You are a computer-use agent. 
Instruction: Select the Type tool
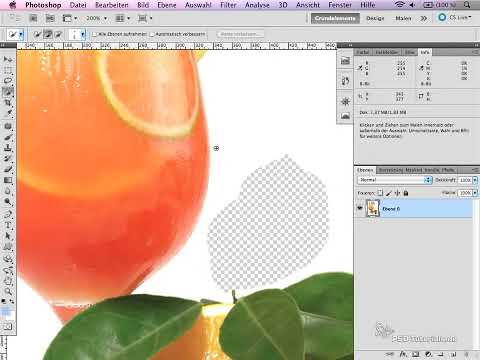point(8,225)
